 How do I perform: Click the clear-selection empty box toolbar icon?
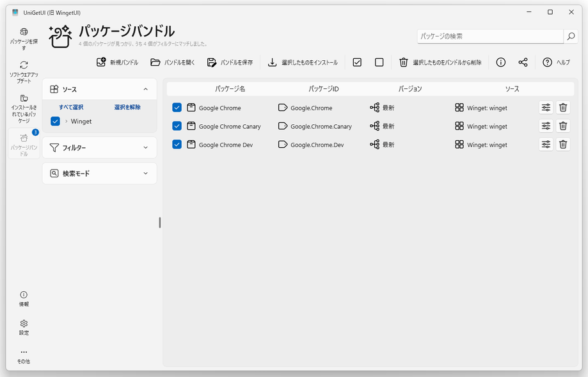click(x=379, y=62)
